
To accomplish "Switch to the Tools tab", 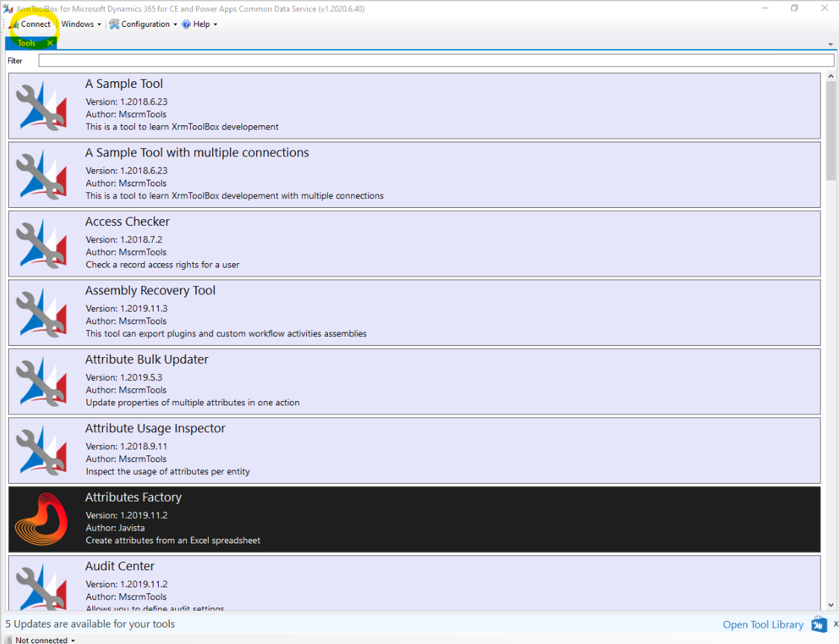I will click(27, 43).
